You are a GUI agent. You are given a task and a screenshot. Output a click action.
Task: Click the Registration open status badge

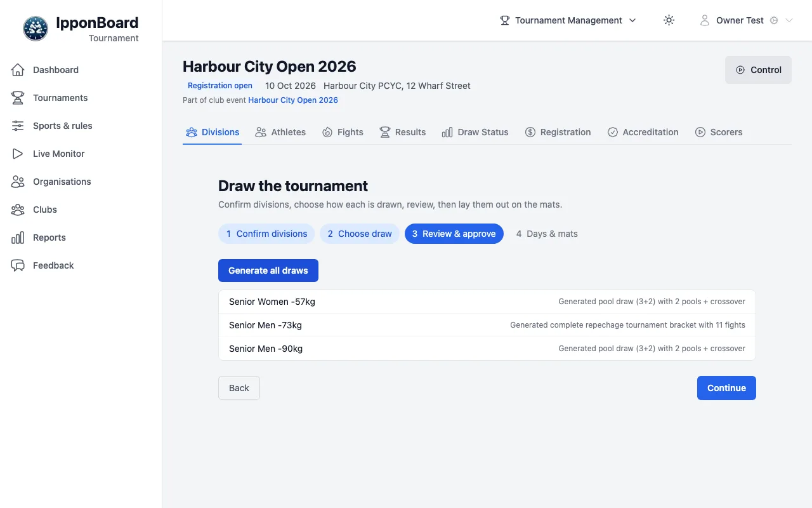(220, 86)
